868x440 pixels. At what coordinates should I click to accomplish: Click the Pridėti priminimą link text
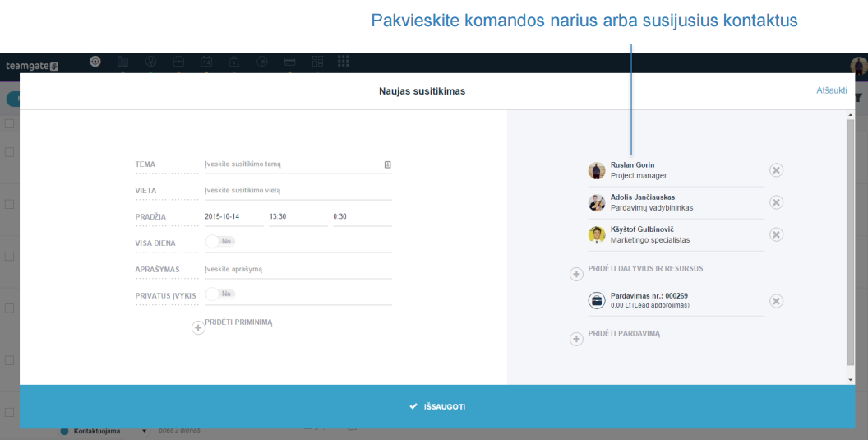[238, 322]
